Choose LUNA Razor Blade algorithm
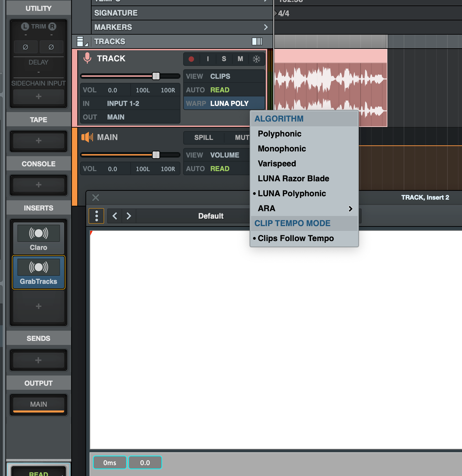This screenshot has width=462, height=476. click(293, 179)
